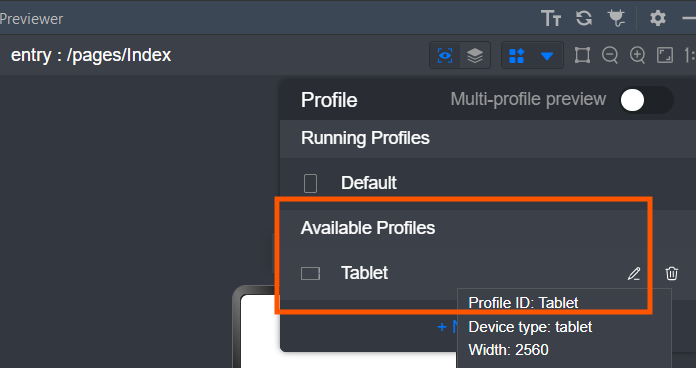Show the component layers view
The width and height of the screenshot is (696, 368).
[475, 55]
